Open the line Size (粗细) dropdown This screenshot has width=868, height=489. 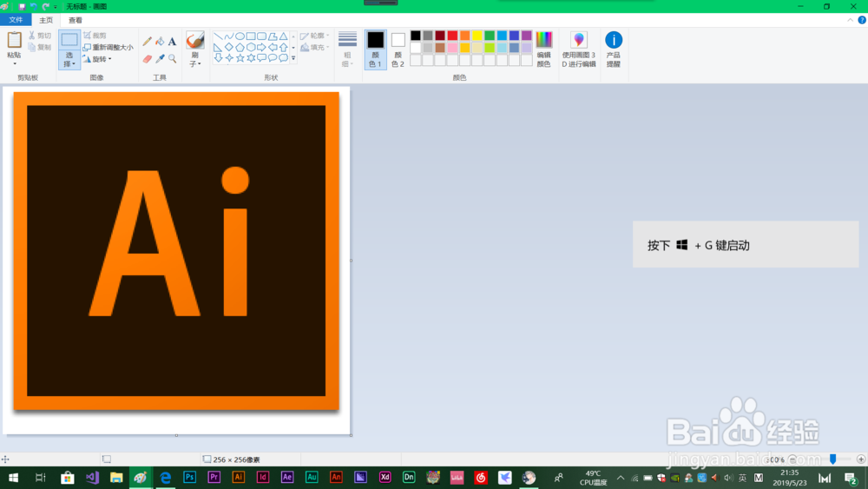pos(348,50)
